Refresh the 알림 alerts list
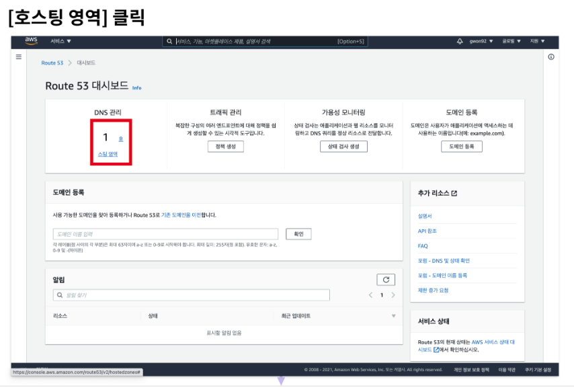The width and height of the screenshot is (574, 392). 386,280
